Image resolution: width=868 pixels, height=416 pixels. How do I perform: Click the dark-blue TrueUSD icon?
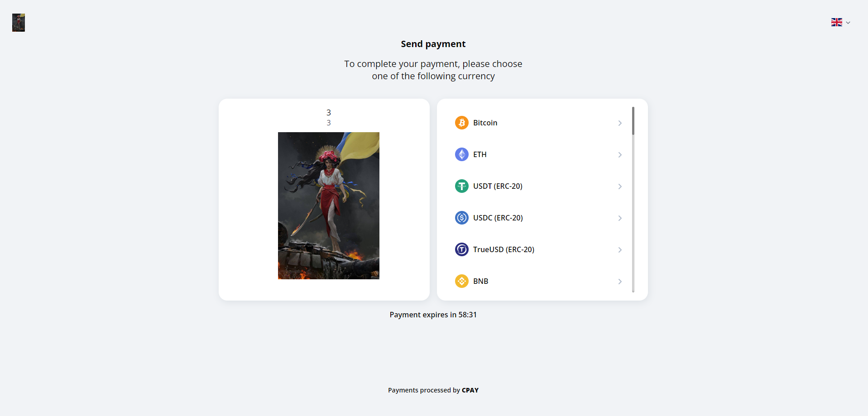(x=461, y=249)
